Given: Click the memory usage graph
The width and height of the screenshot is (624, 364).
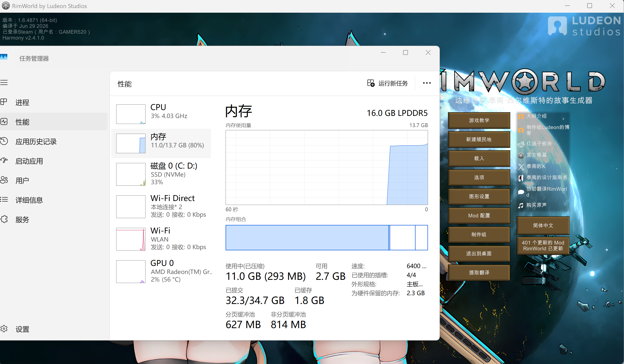Looking at the screenshot, I should [326, 167].
